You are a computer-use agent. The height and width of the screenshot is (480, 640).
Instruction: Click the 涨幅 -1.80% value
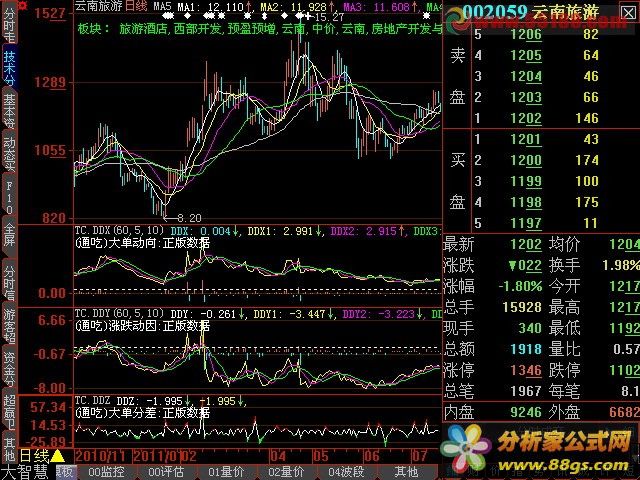click(x=520, y=286)
